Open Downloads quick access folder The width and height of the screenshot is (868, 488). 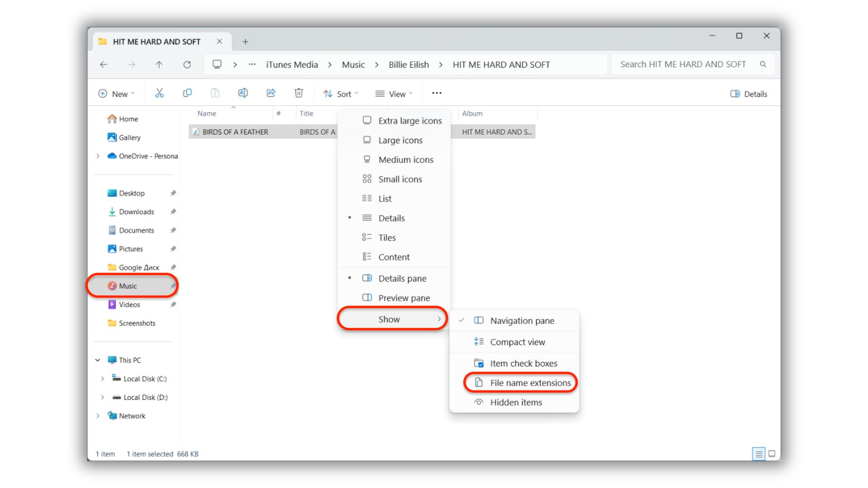coord(136,211)
